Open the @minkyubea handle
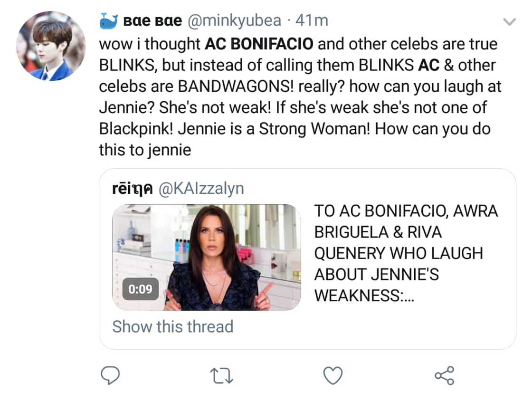 pos(236,21)
